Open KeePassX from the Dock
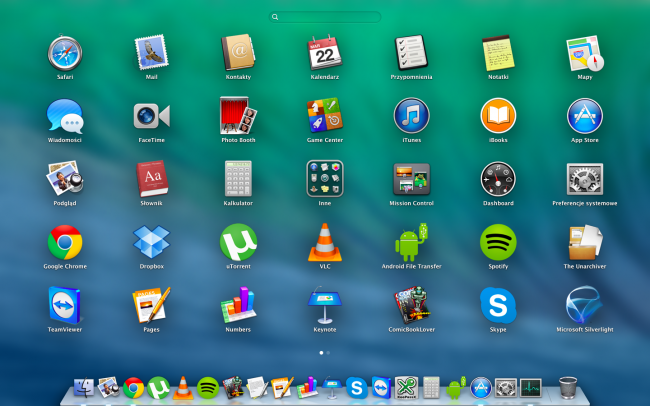650x406 pixels. click(406, 388)
